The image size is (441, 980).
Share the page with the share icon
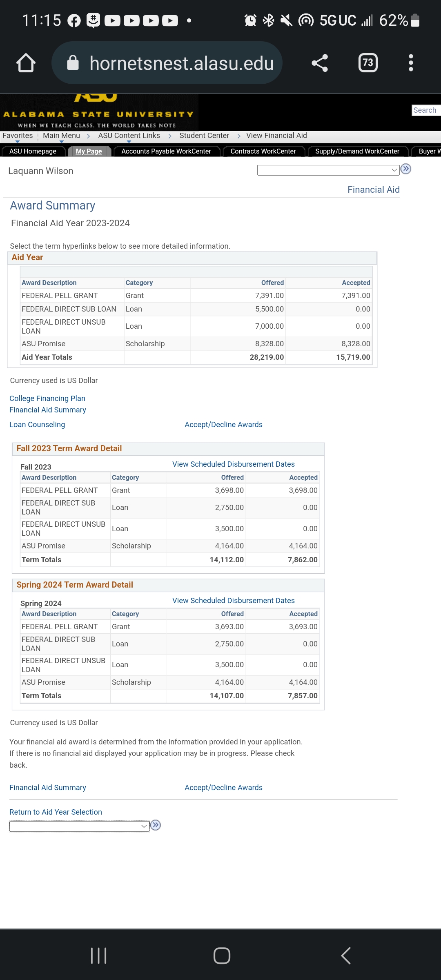click(x=320, y=63)
